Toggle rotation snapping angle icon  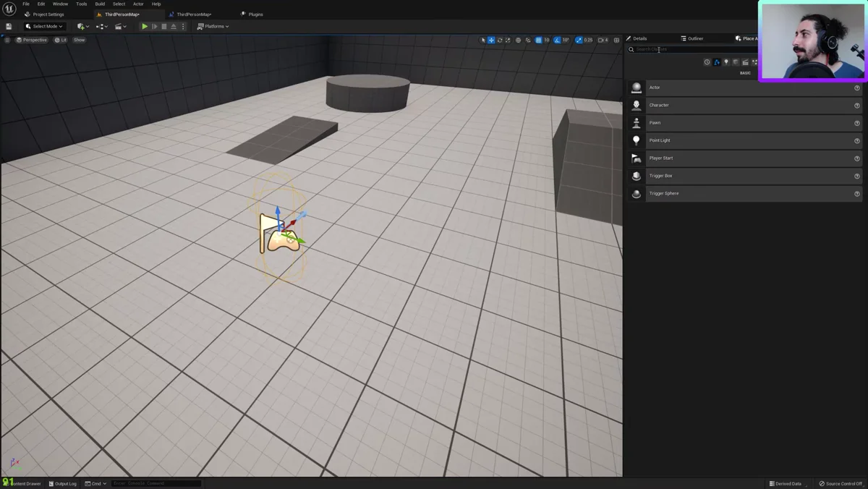[557, 40]
